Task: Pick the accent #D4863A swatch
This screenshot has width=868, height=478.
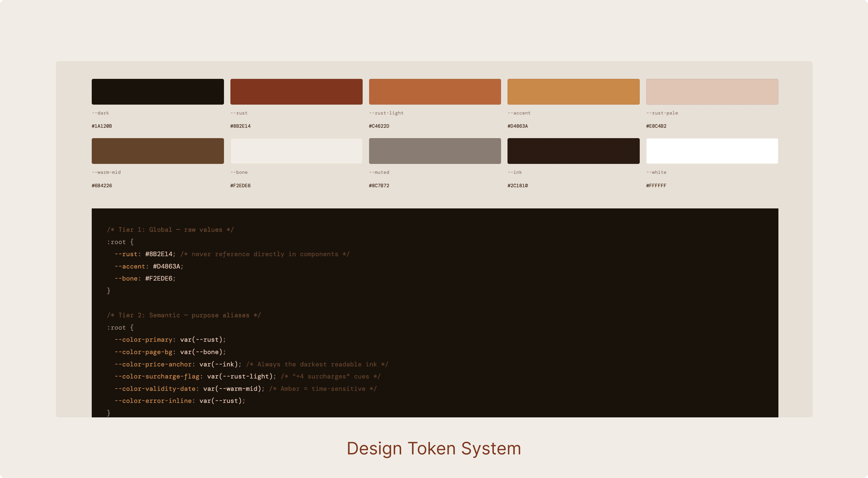Action: click(x=573, y=92)
